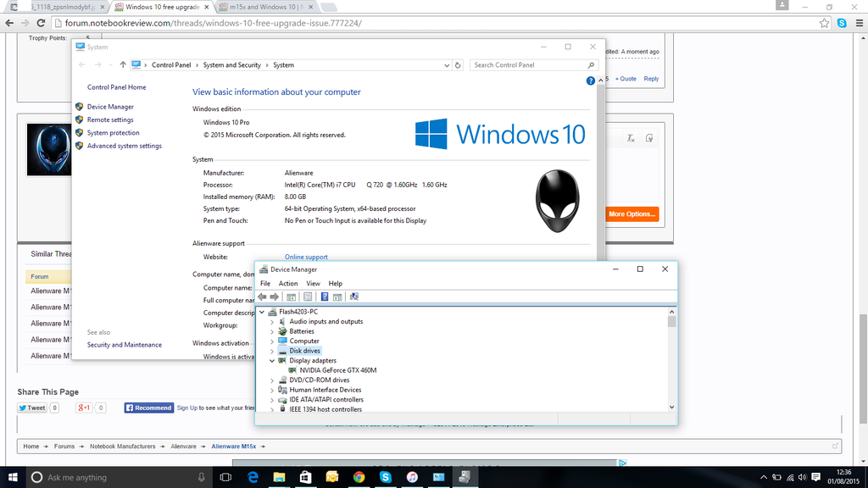This screenshot has width=868, height=488.
Task: Open the Action Center notifications icon
Action: (x=816, y=477)
